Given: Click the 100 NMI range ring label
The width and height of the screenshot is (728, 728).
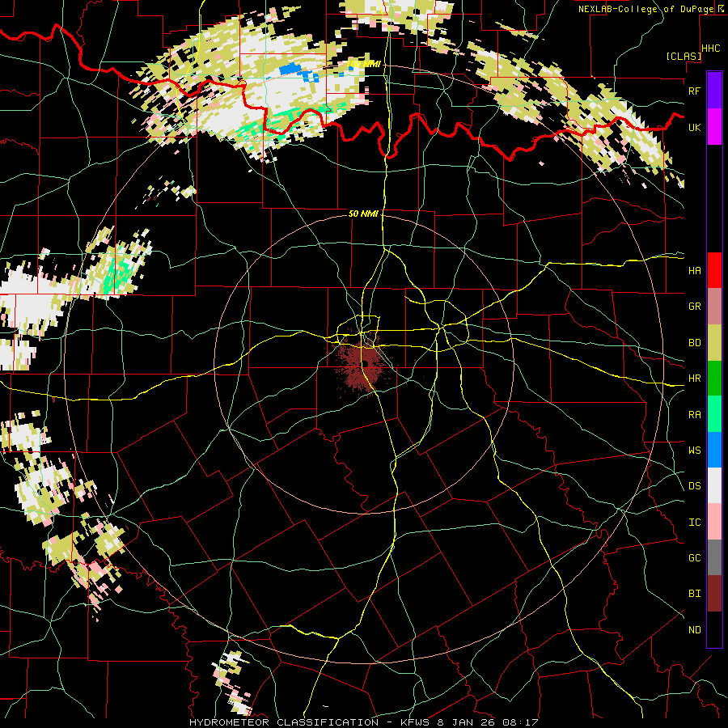Looking at the screenshot, I should 364,64.
